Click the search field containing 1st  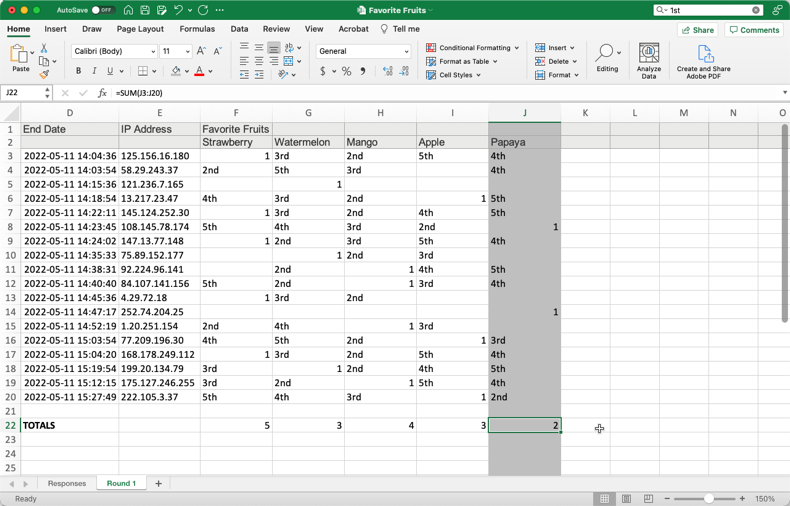[707, 10]
